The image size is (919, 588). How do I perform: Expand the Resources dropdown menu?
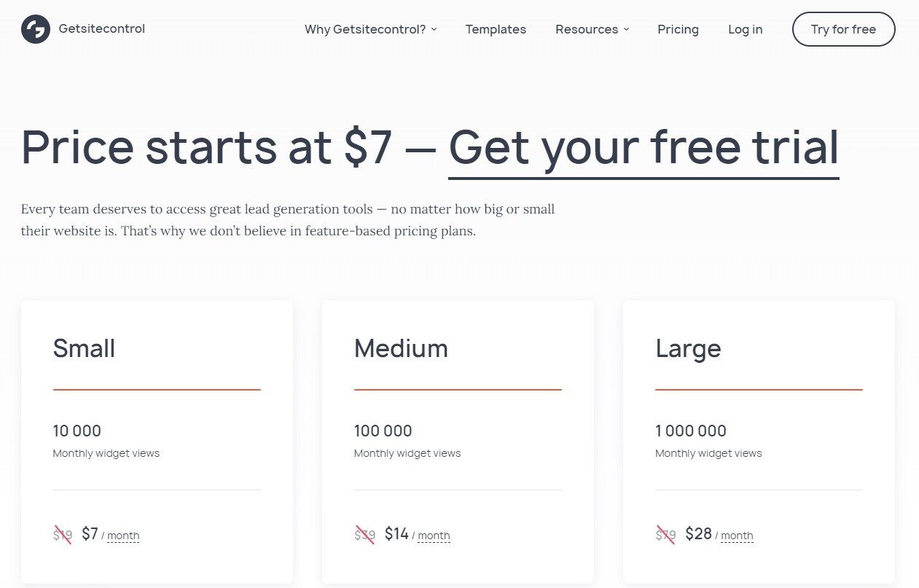click(587, 29)
